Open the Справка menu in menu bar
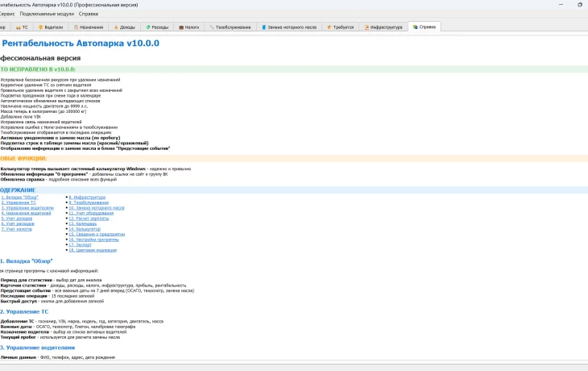588x371 pixels. [89, 14]
